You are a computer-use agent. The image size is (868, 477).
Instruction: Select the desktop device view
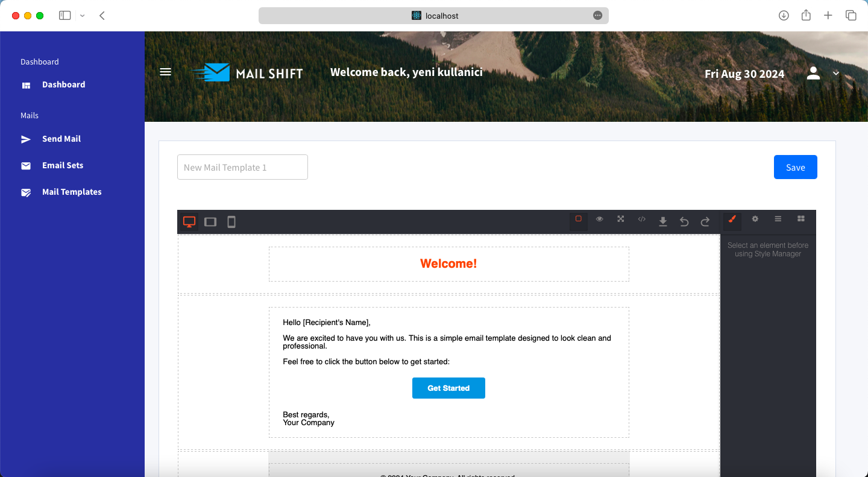click(189, 221)
